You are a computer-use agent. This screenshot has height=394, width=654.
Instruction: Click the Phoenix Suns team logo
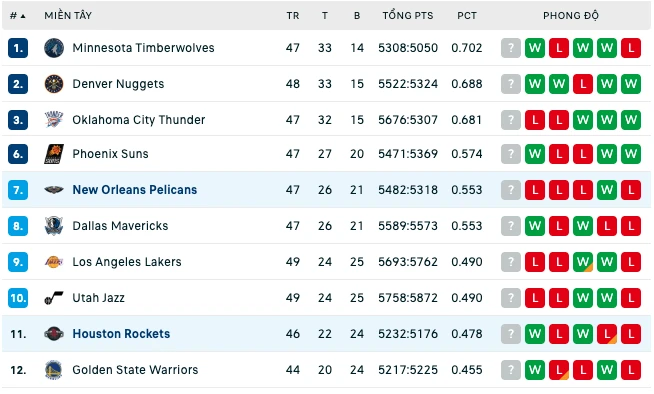pyautogui.click(x=54, y=154)
